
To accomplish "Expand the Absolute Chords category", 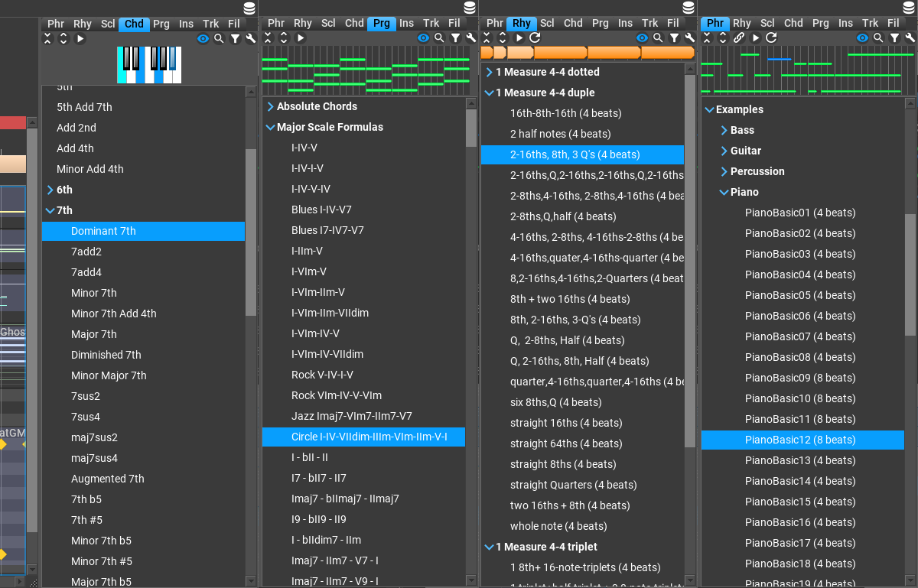I will (269, 106).
